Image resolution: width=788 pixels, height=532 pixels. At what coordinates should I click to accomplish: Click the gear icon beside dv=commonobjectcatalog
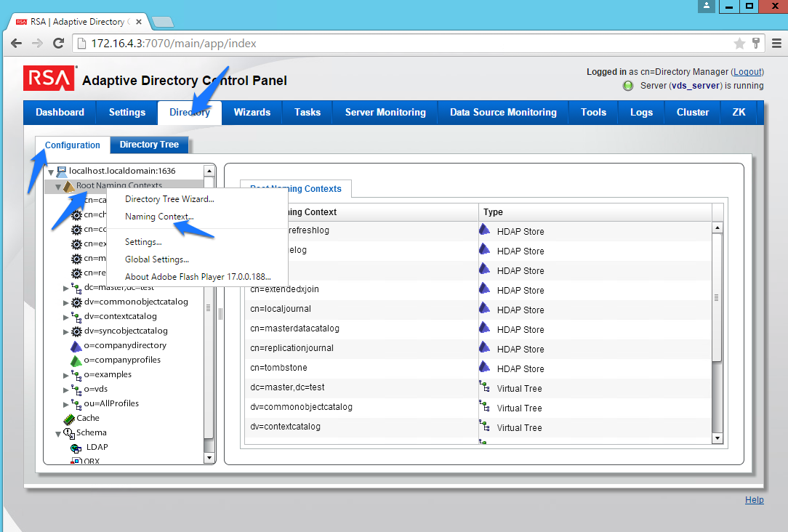[77, 302]
